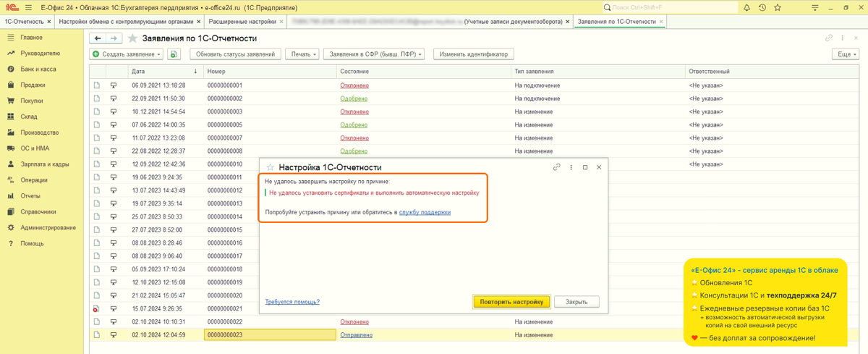The height and width of the screenshot is (354, 868).
Task: Click Отчеты chart icon in sidebar
Action: pyautogui.click(x=11, y=196)
